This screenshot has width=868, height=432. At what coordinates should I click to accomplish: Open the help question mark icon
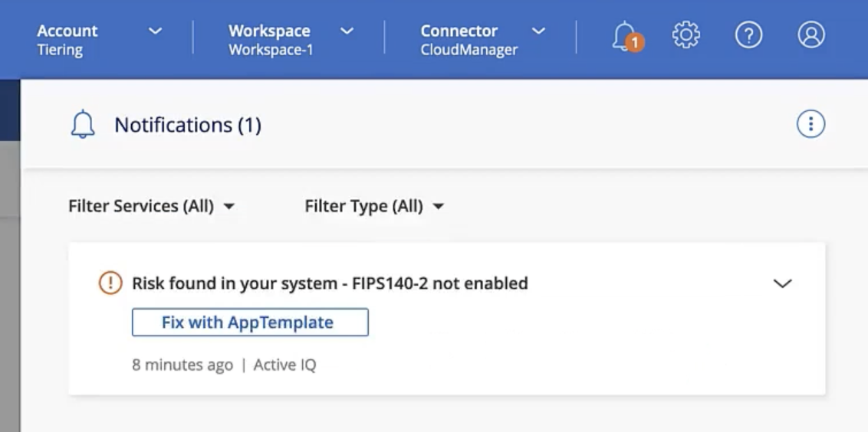748,35
